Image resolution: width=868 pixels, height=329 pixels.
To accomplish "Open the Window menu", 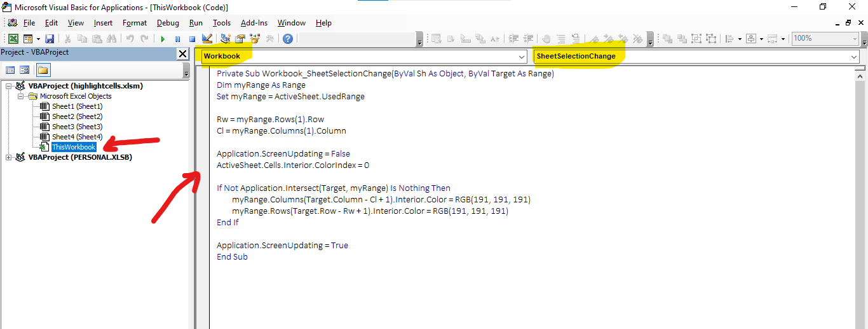I will [x=292, y=23].
